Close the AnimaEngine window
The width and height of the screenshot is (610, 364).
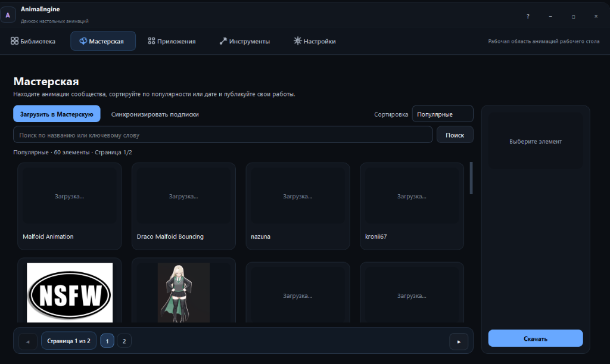[596, 16]
